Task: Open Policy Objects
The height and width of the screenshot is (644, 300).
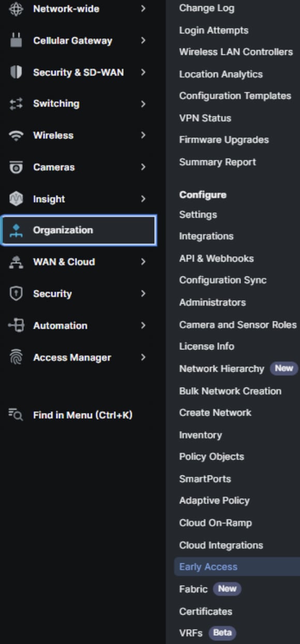Action: (212, 457)
